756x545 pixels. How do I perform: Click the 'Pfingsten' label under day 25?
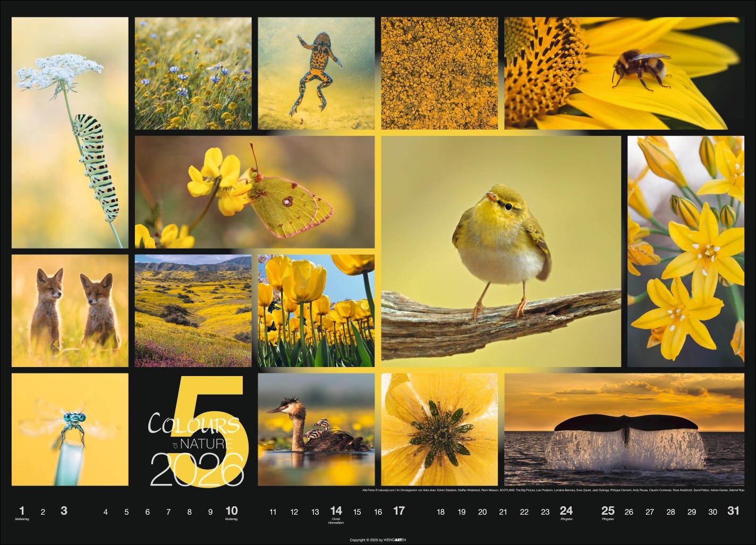(x=608, y=519)
